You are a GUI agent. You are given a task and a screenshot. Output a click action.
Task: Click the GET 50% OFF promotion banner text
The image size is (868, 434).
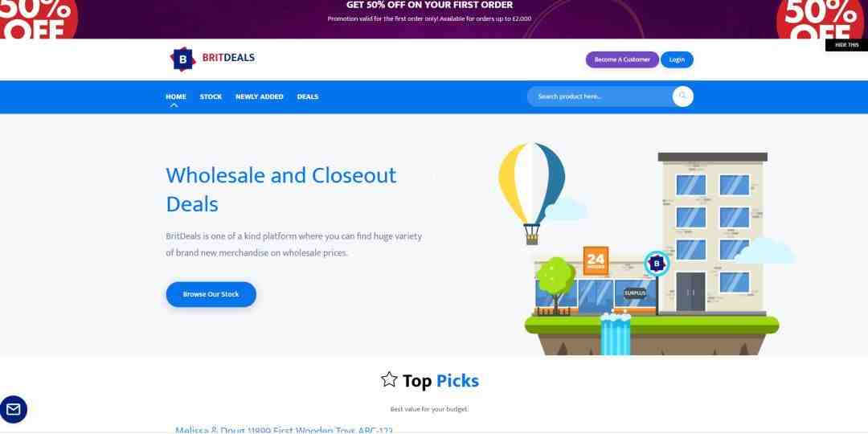click(x=429, y=5)
